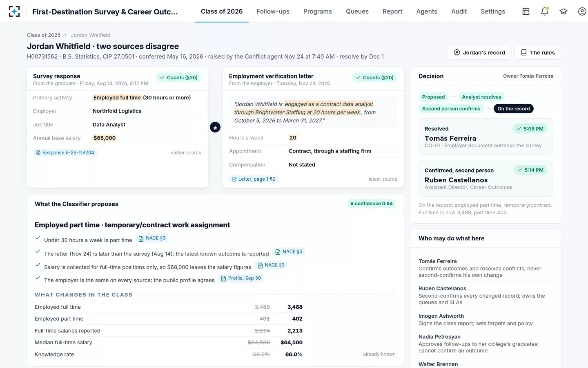The width and height of the screenshot is (588, 368).
Task: Open the Audit tab
Action: [459, 11]
